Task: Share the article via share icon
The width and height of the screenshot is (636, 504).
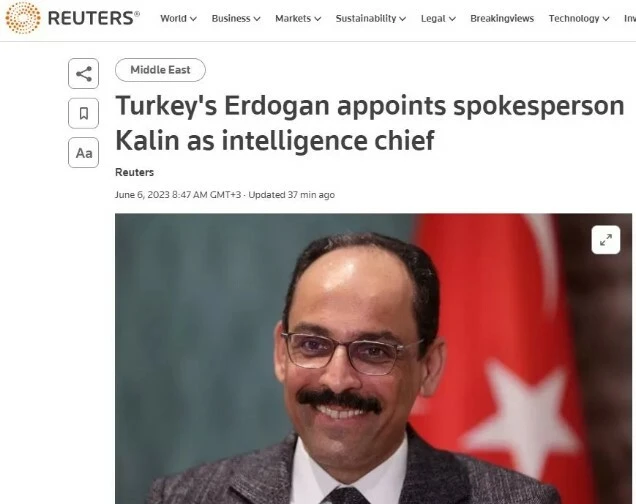Action: (x=84, y=74)
